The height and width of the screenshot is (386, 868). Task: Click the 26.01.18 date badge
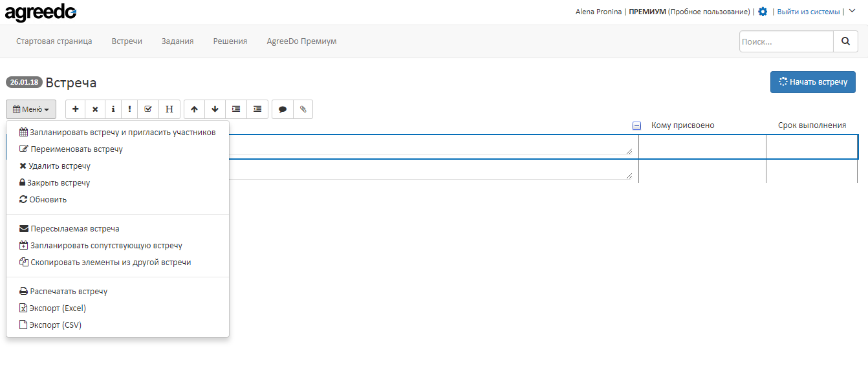(x=24, y=83)
